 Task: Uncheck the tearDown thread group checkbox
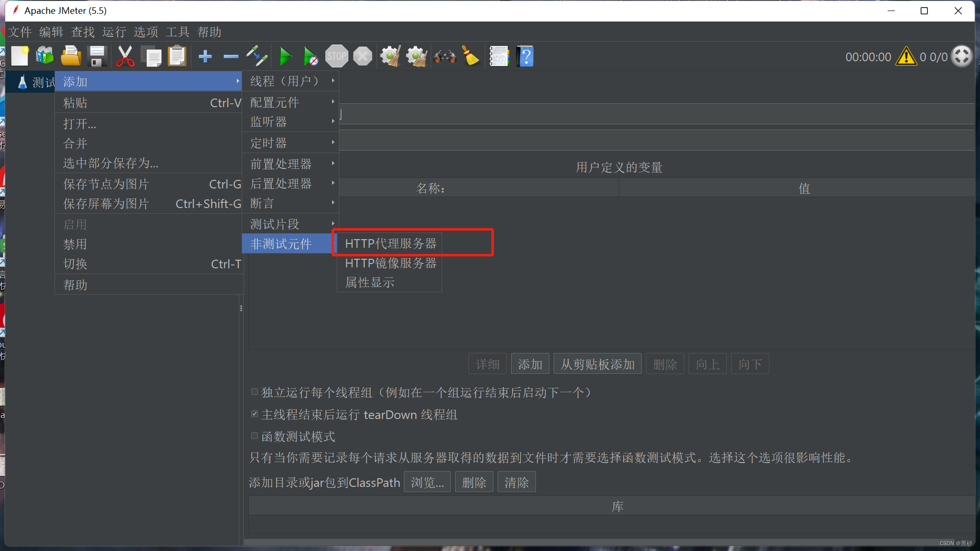click(255, 414)
